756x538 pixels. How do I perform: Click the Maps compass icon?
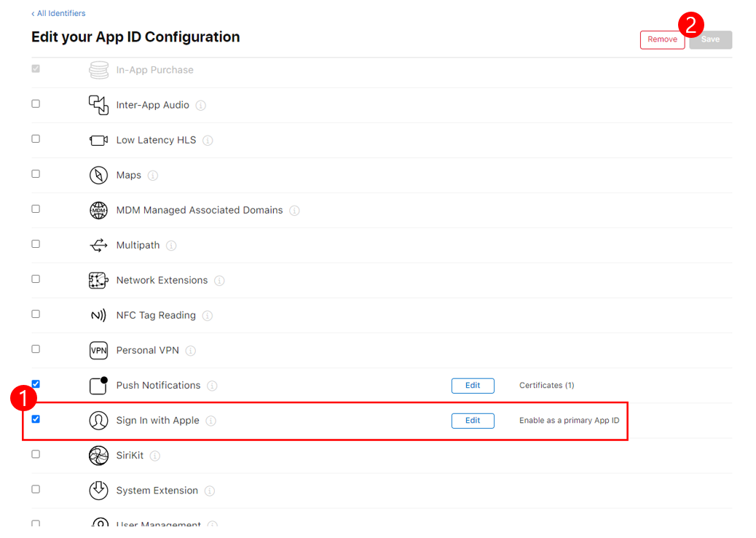click(x=98, y=175)
